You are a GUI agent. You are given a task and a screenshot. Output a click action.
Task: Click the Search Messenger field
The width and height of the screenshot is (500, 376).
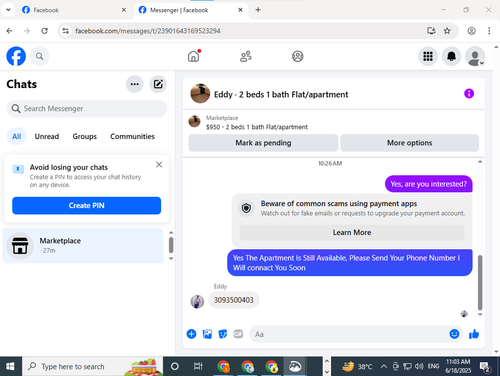pos(86,109)
